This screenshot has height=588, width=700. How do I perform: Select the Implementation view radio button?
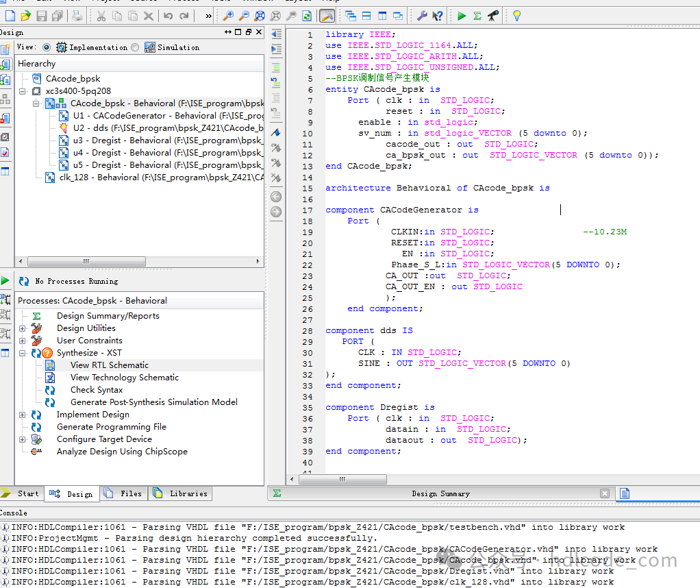click(x=47, y=47)
